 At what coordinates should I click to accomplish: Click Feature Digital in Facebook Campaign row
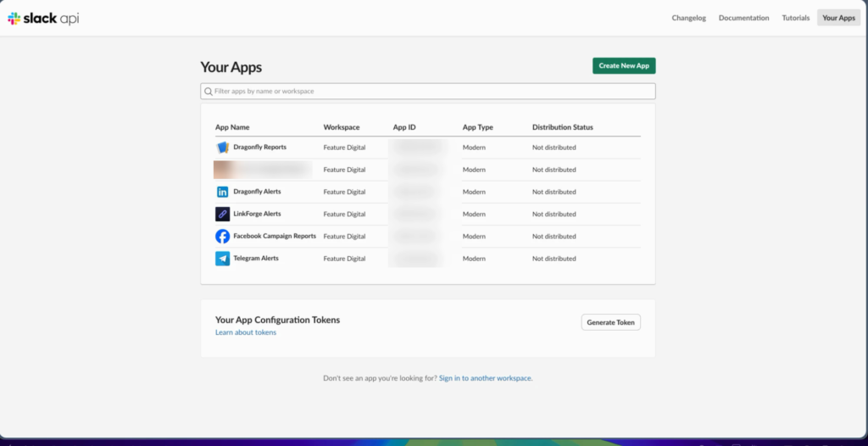(344, 236)
